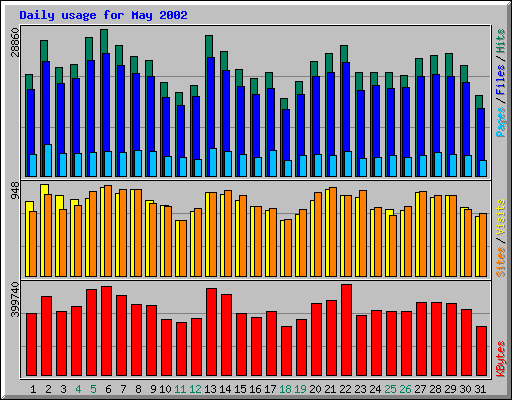
Task: Click day label 6 on the axis
Action: 108,389
